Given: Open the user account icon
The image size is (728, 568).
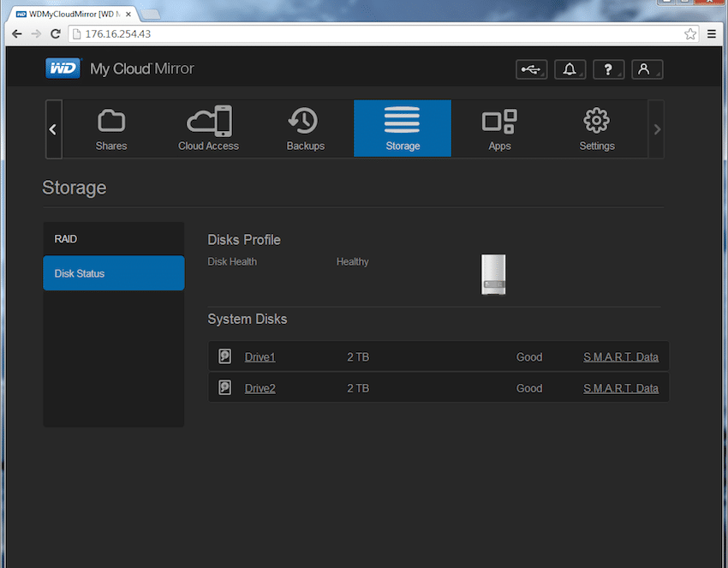Looking at the screenshot, I should pos(647,69).
